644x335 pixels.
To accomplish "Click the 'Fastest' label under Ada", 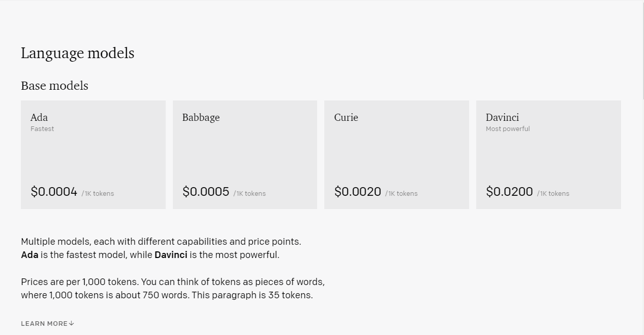I will pos(42,129).
